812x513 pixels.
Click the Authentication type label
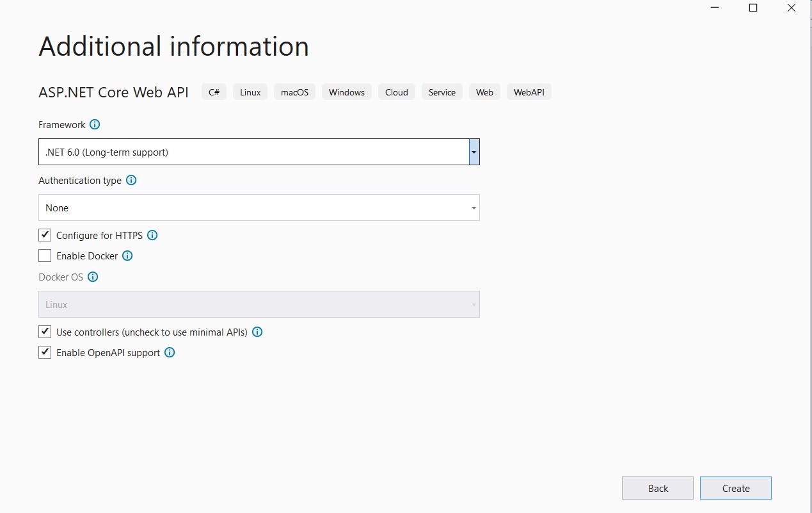pyautogui.click(x=80, y=181)
